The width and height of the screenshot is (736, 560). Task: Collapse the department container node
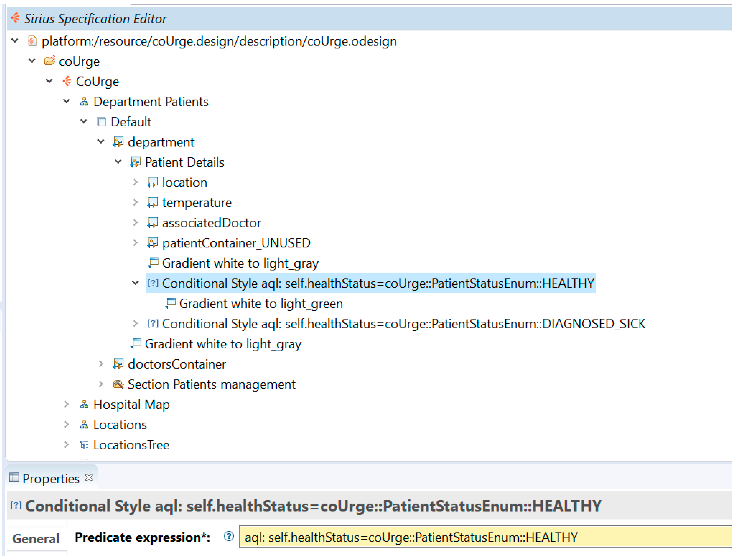click(x=101, y=142)
